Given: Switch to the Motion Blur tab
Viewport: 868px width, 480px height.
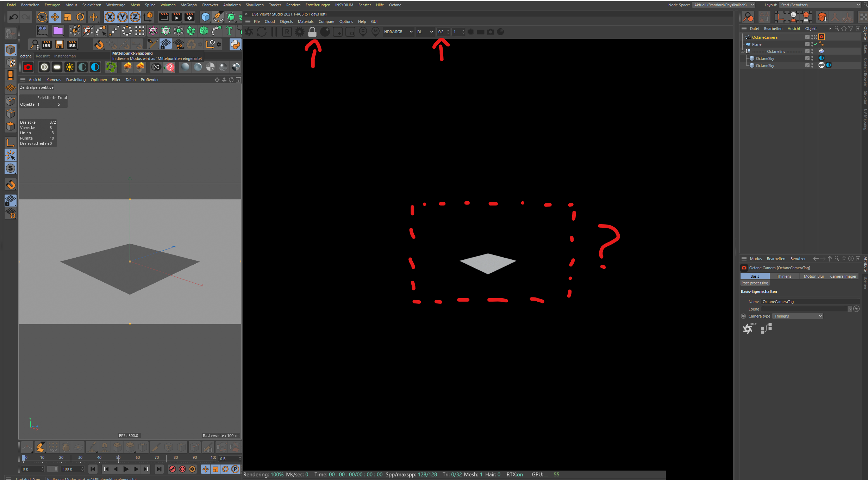Looking at the screenshot, I should click(x=814, y=276).
